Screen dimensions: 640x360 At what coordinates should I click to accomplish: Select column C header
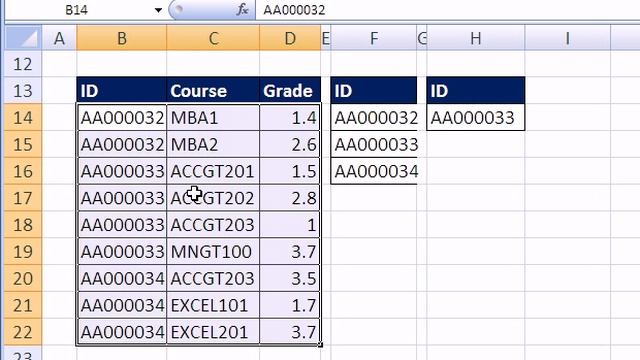213,38
